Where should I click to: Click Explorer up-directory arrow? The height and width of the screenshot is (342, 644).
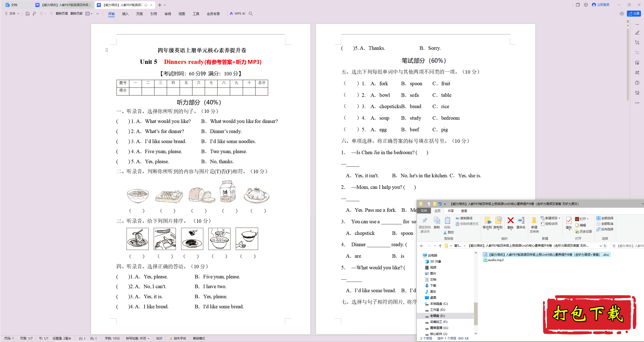point(440,246)
